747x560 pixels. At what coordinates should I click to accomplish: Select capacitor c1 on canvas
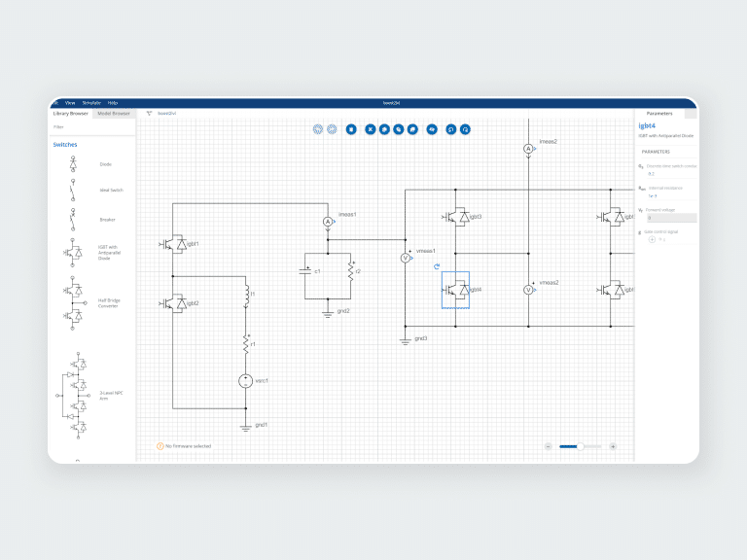click(304, 271)
